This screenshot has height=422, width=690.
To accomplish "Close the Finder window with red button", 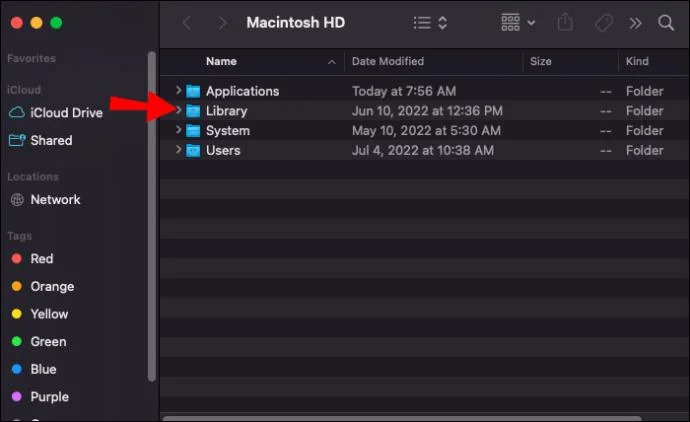I will pos(17,23).
